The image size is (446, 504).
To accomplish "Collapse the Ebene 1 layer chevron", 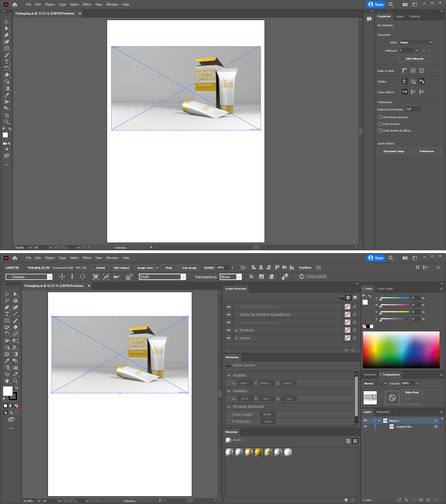I will (x=379, y=421).
